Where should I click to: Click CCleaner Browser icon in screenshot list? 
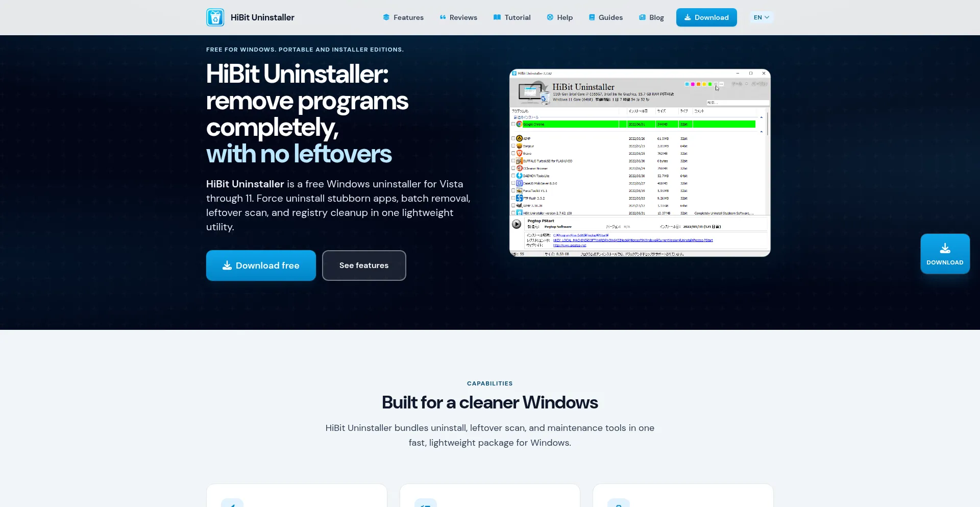tap(519, 168)
